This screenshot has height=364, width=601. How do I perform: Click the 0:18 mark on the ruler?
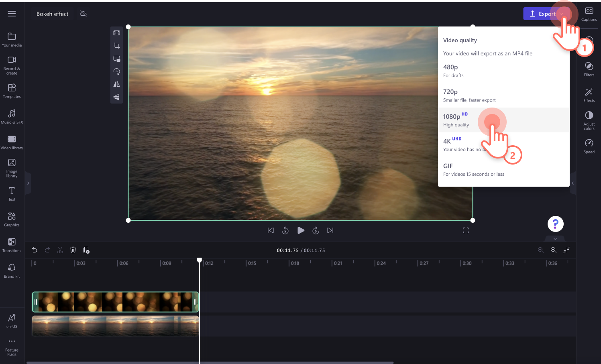point(295,263)
